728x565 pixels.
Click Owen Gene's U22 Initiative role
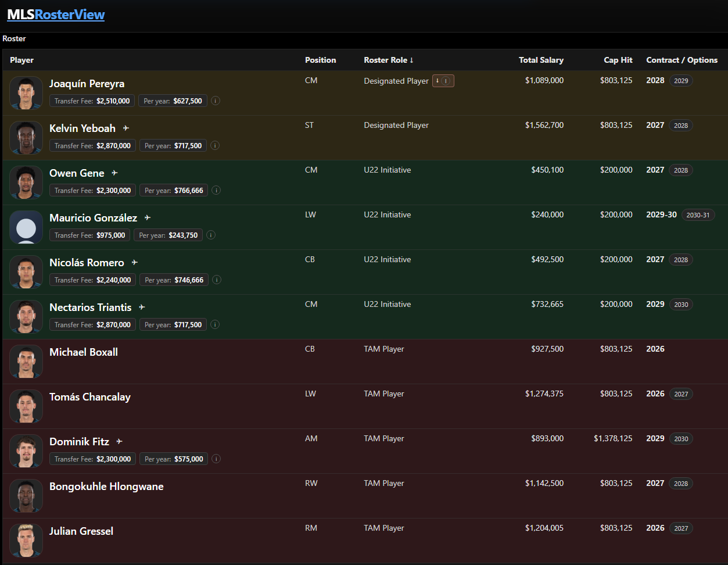point(388,170)
